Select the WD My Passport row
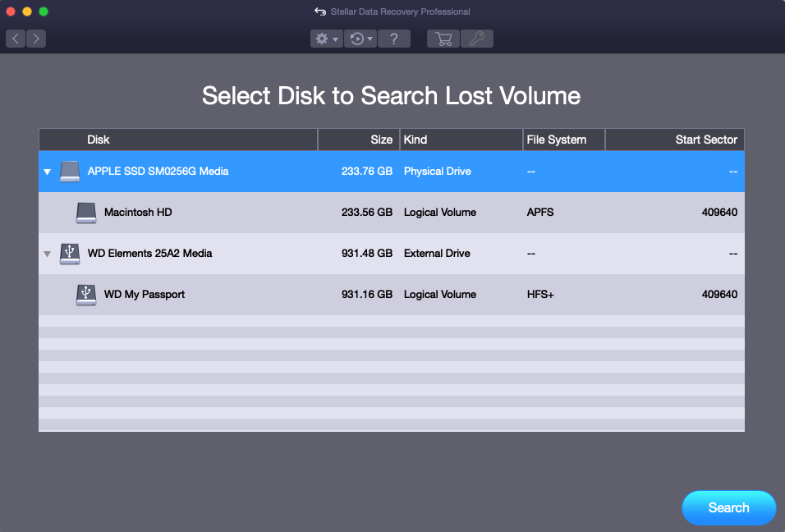Viewport: 785px width, 532px height. (x=392, y=294)
